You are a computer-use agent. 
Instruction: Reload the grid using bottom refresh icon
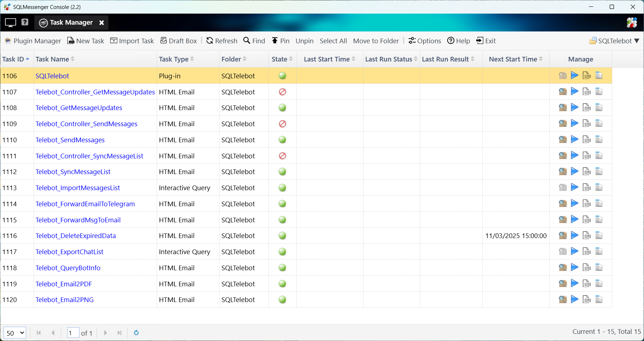click(136, 333)
